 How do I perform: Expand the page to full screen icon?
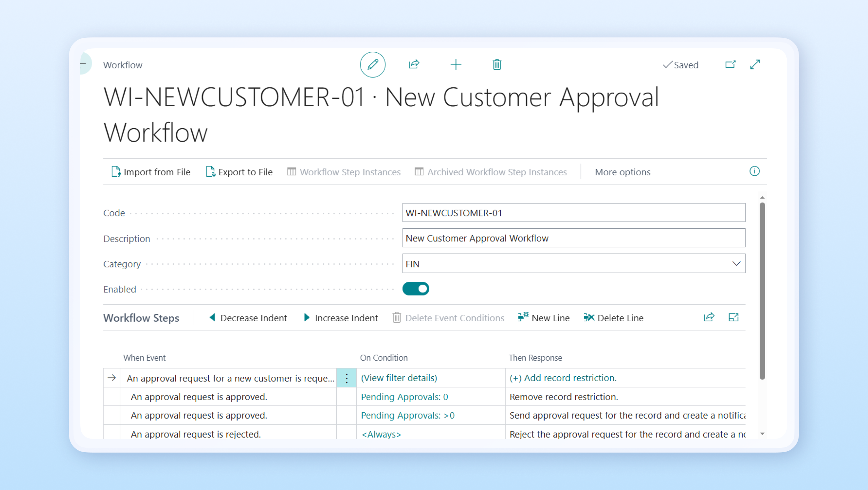755,65
